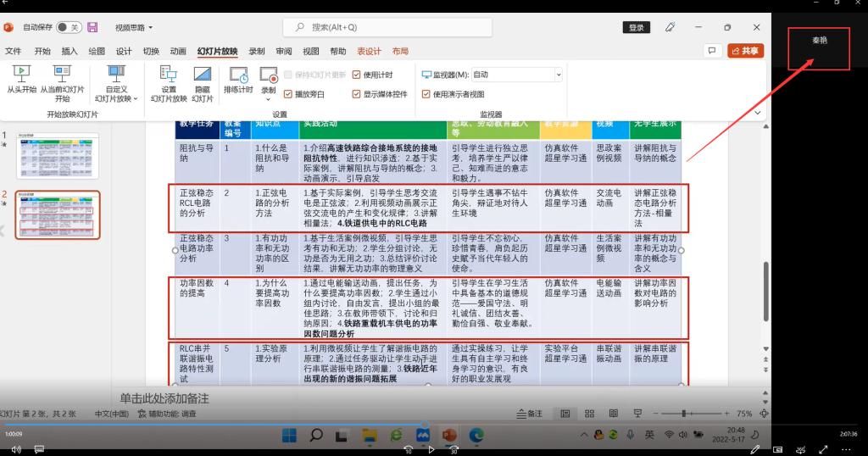Uncheck Play Narrations checkbox
The height and width of the screenshot is (456, 868).
(x=288, y=94)
